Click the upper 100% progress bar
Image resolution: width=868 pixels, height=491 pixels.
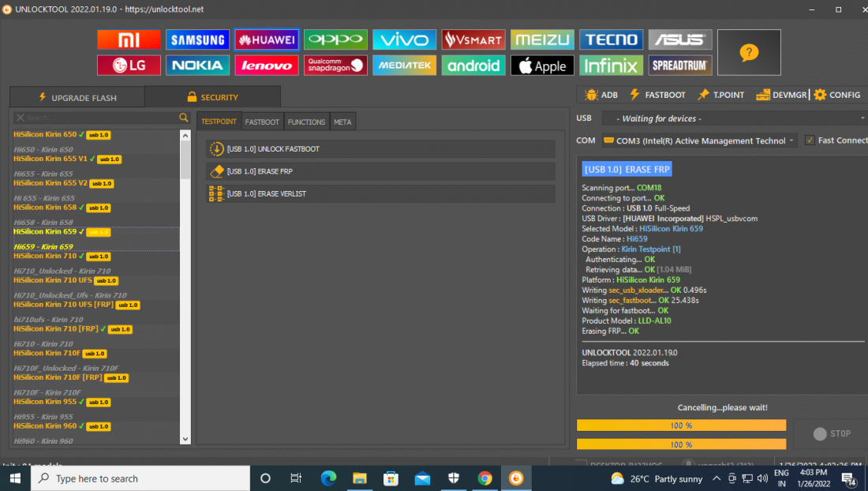[681, 425]
